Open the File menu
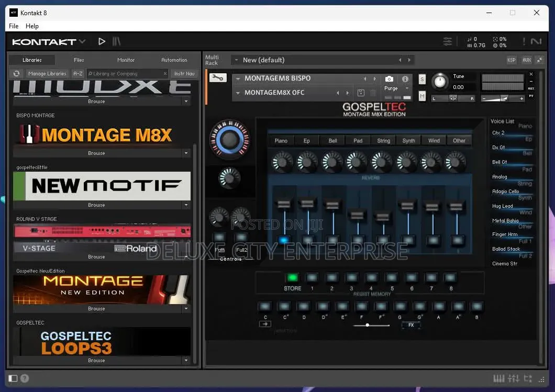555x392 pixels. click(14, 26)
